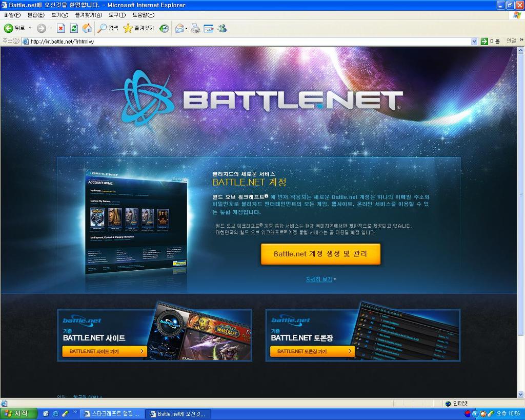Click the 오후 10:56 system clock

pos(508,414)
